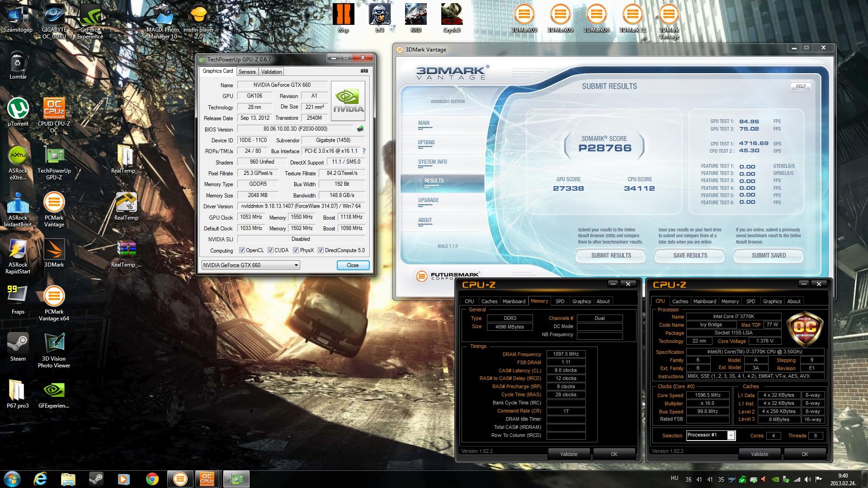Toggle the CUDA checkbox
This screenshot has height=488, width=868.
point(270,250)
